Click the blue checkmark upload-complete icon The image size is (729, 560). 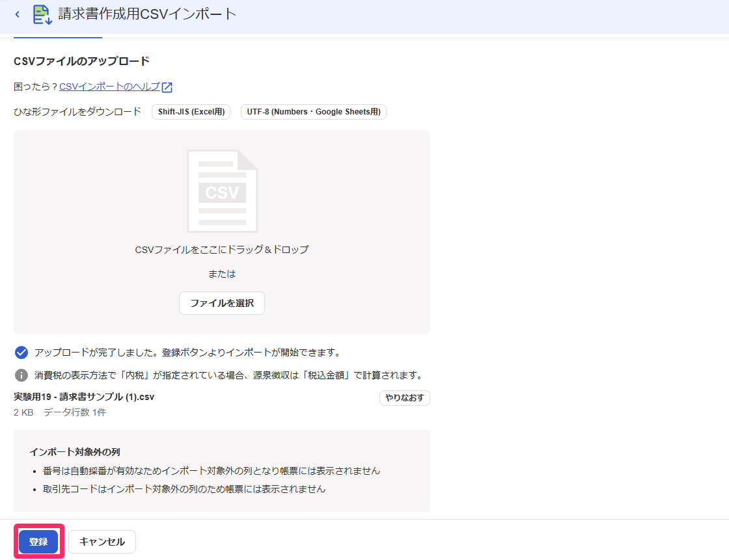(21, 353)
